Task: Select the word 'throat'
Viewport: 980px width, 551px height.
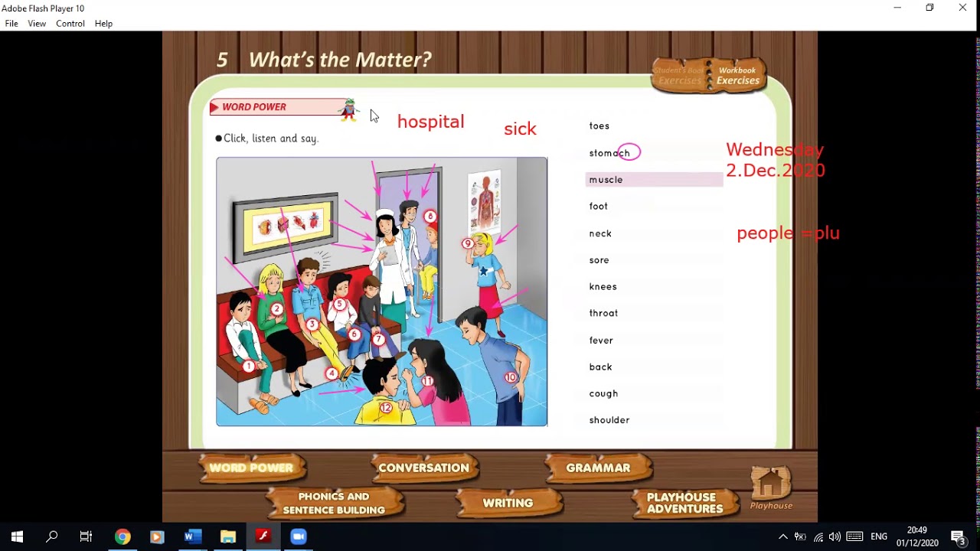Action: coord(603,313)
